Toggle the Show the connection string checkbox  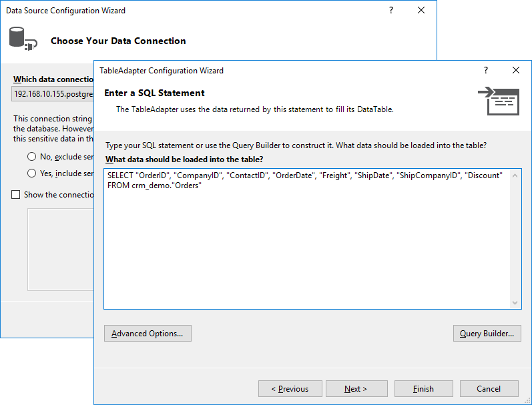tap(16, 195)
